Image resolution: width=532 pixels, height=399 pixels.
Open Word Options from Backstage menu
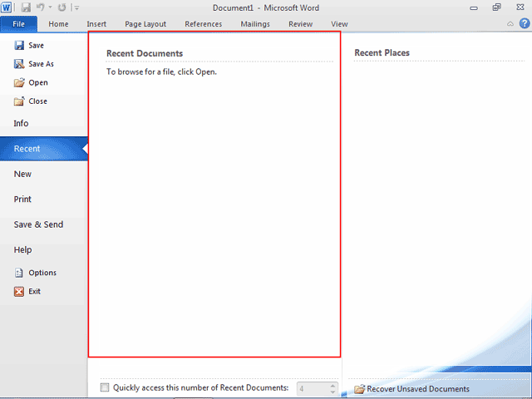coord(35,273)
